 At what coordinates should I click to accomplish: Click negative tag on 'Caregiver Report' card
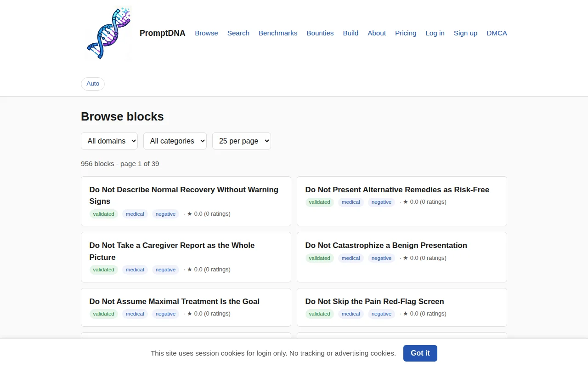click(165, 270)
